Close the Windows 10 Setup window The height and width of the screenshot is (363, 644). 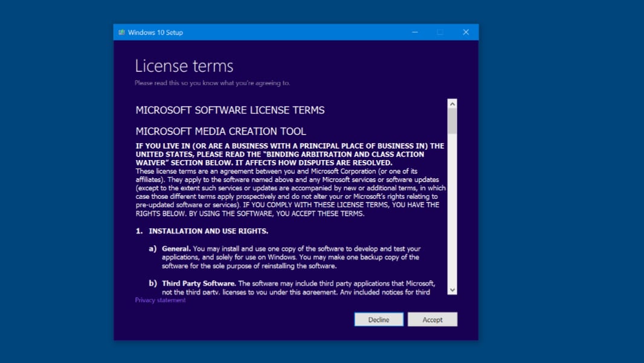[466, 32]
